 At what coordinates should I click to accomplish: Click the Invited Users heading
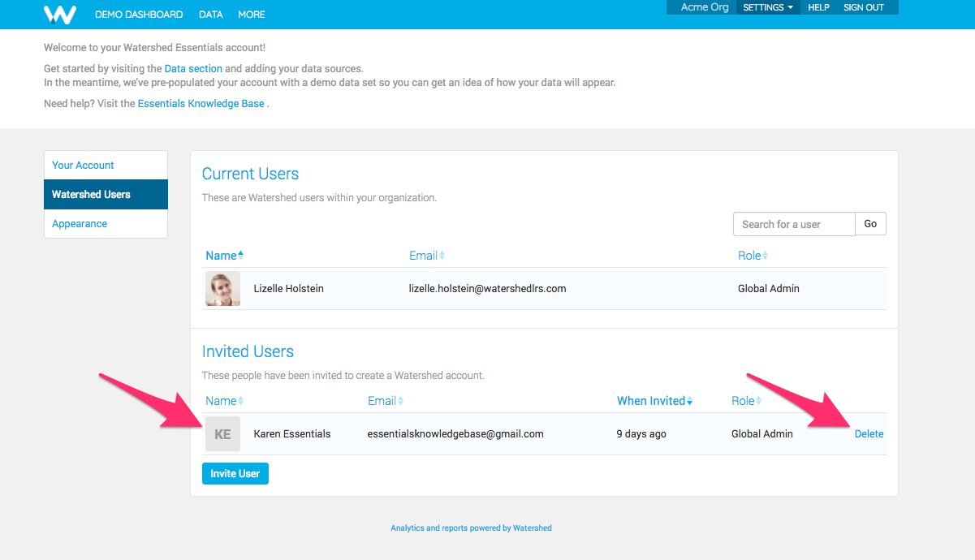(x=248, y=351)
